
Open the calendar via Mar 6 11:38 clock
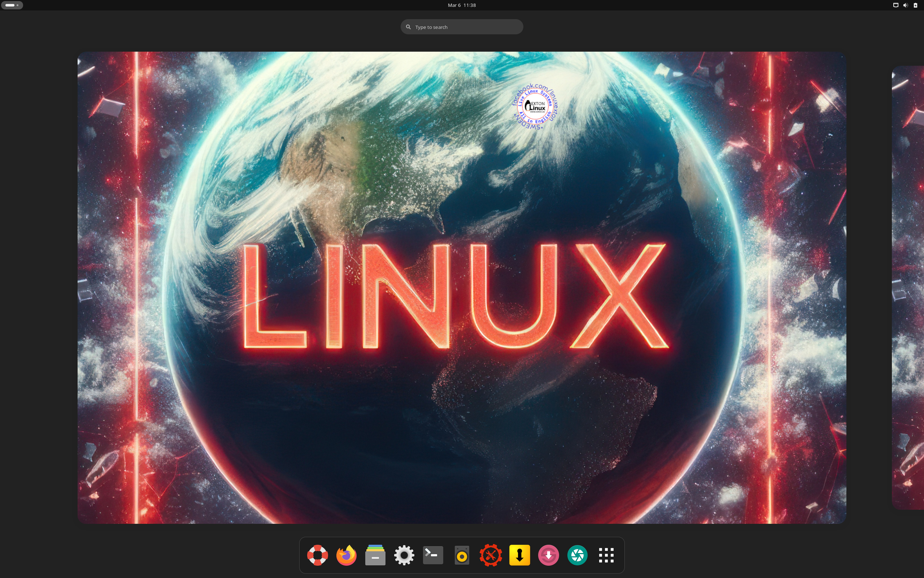(462, 5)
